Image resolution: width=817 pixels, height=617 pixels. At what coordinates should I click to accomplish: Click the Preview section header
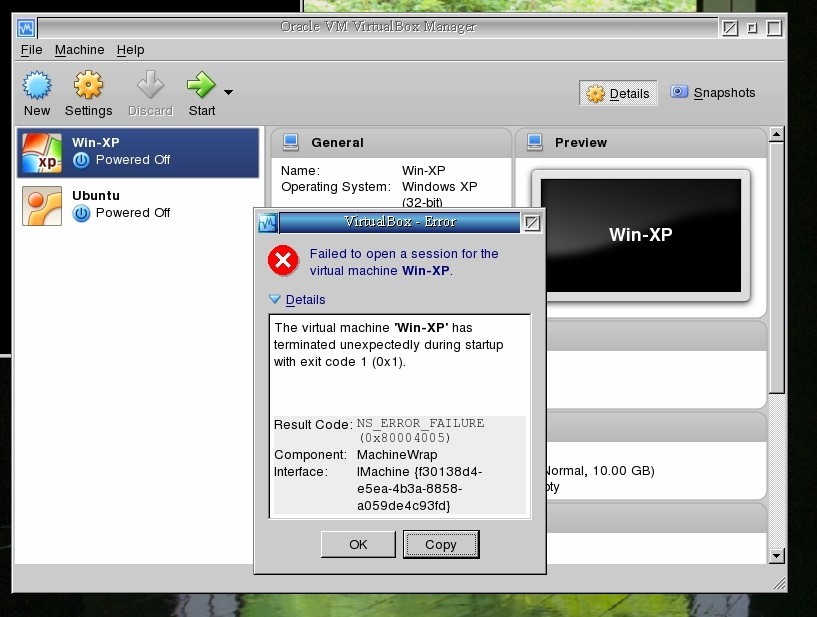pyautogui.click(x=640, y=143)
